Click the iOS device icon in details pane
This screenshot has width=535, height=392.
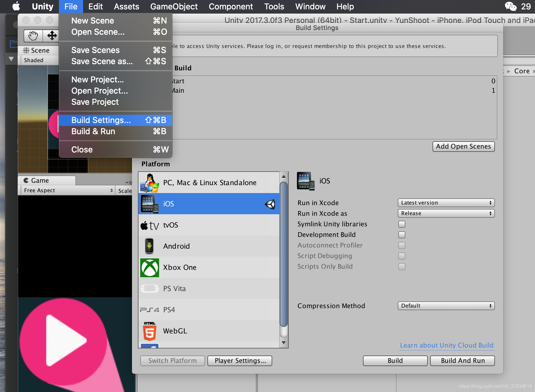point(306,181)
